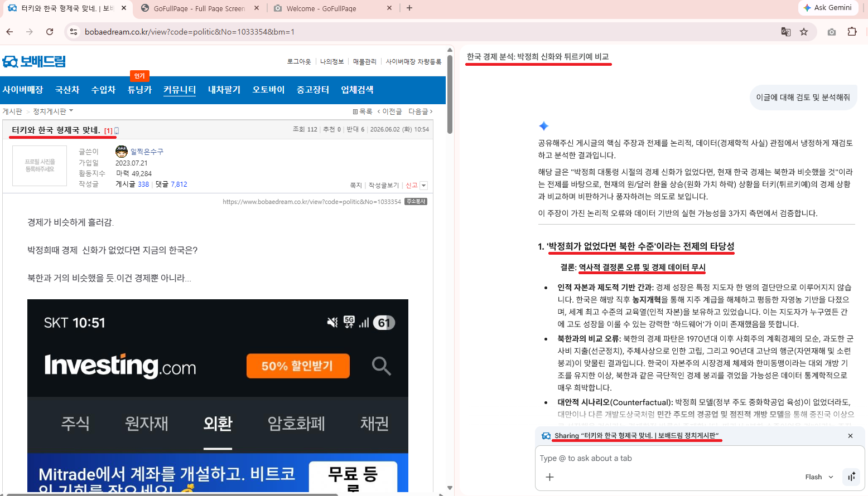Click Gemini sparkle response icon

click(x=544, y=126)
